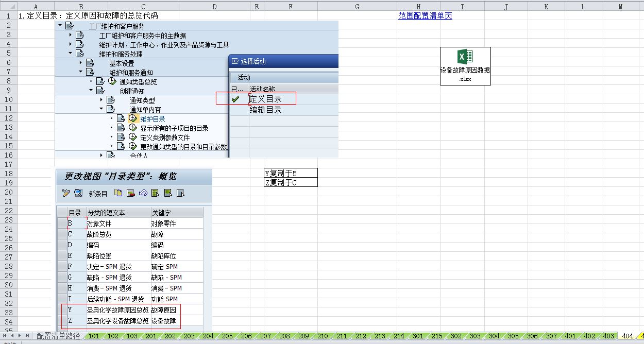Select column header M
This screenshot has width=644, height=344.
click(620, 6)
